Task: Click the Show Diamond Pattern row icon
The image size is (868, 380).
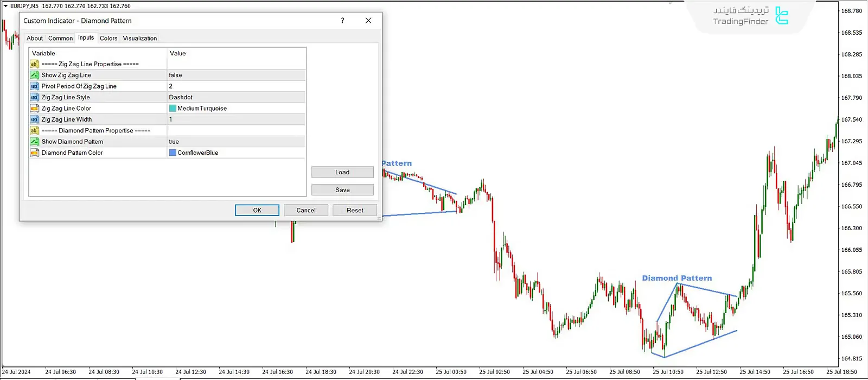Action: pos(34,142)
